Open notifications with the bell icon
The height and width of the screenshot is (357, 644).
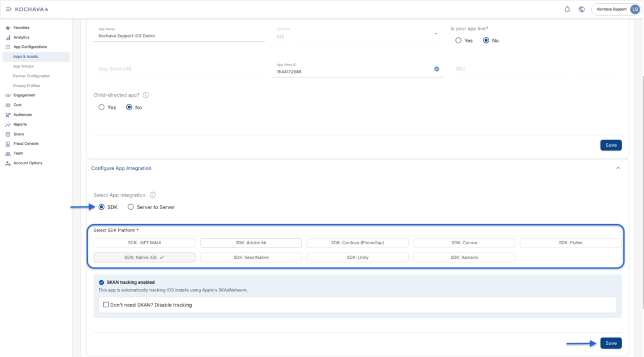pyautogui.click(x=567, y=9)
